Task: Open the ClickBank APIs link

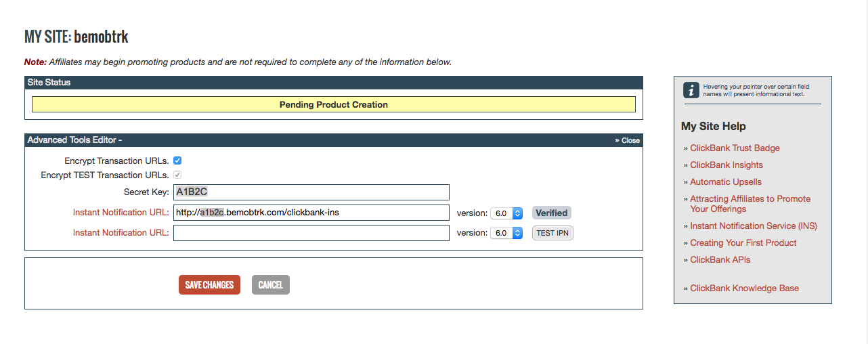Action: click(720, 259)
